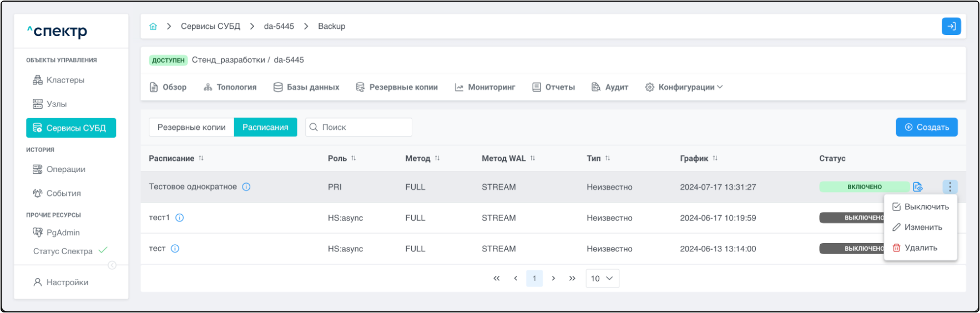
Task: Select Выключить in the context menu
Action: [921, 207]
